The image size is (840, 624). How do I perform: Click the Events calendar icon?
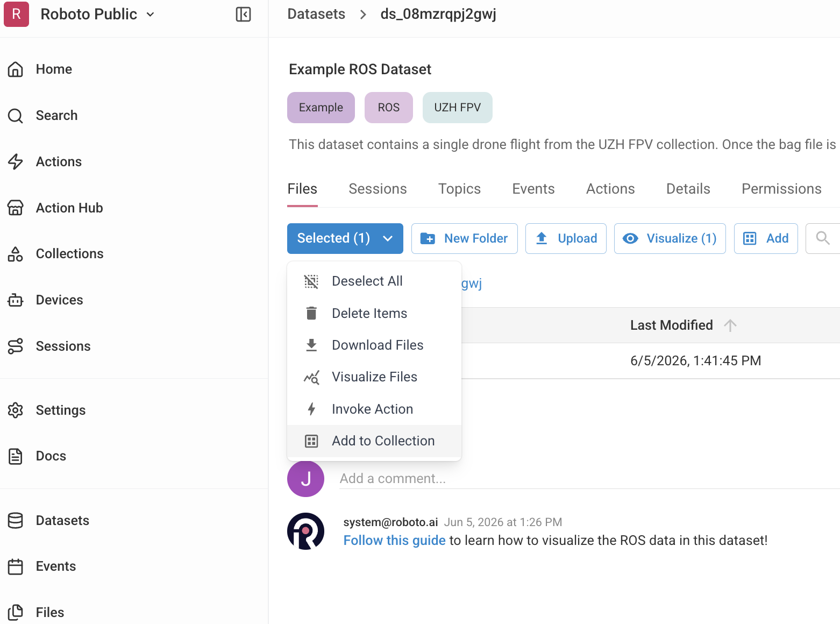pos(16,566)
